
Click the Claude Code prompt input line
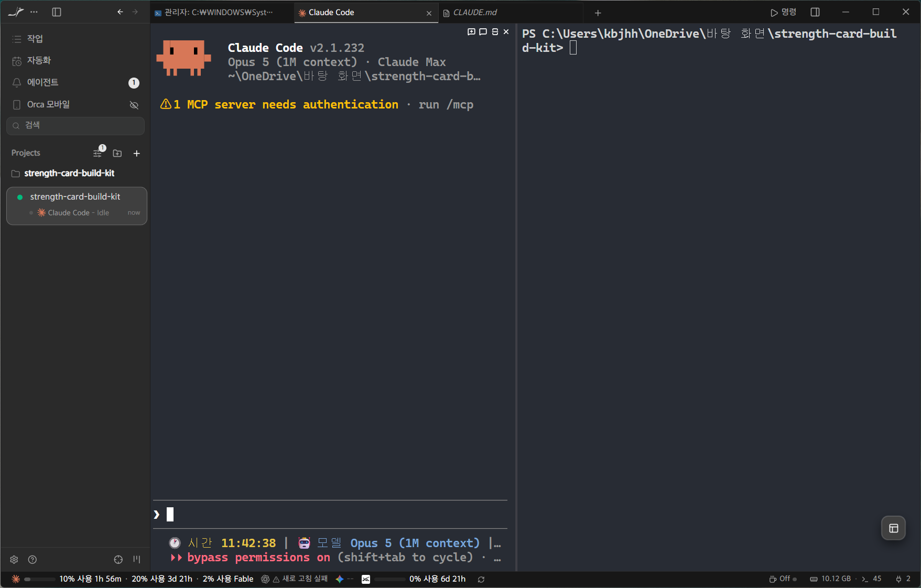pyautogui.click(x=330, y=515)
